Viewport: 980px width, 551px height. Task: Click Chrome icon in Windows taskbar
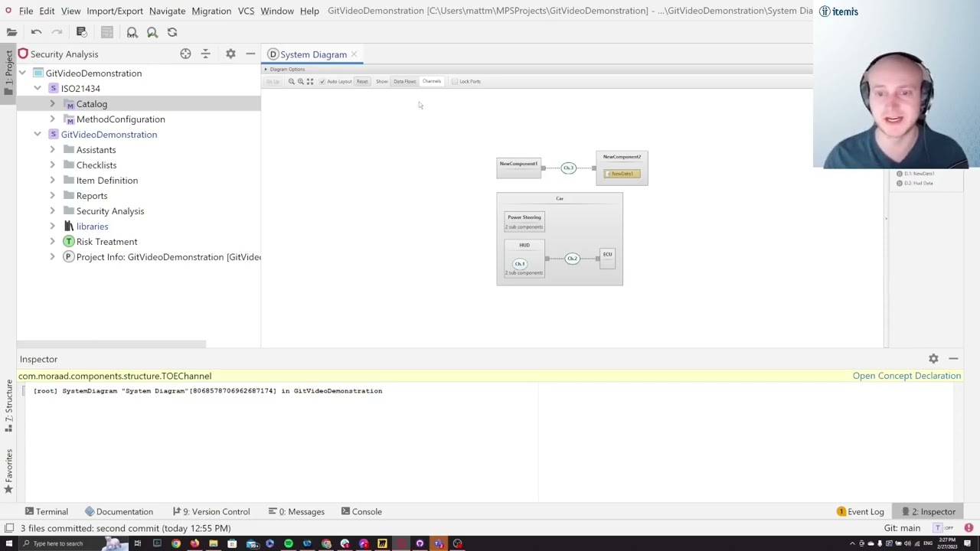tap(176, 543)
